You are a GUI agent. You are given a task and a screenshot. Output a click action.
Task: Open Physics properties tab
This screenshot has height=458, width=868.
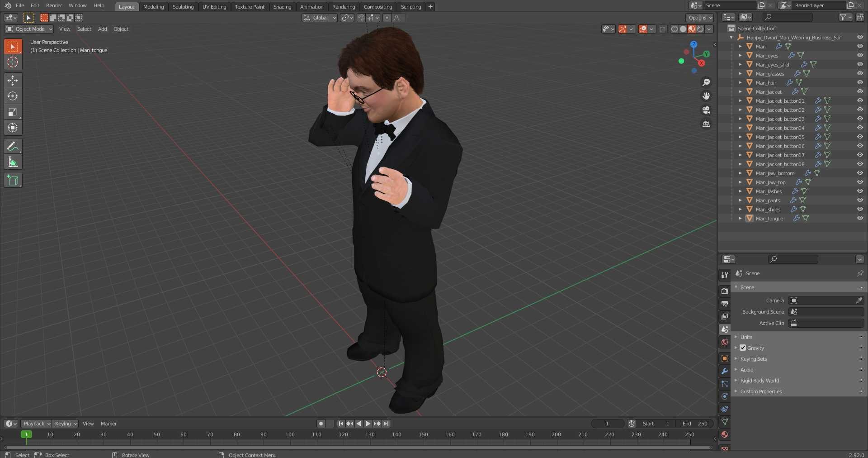coord(725,396)
